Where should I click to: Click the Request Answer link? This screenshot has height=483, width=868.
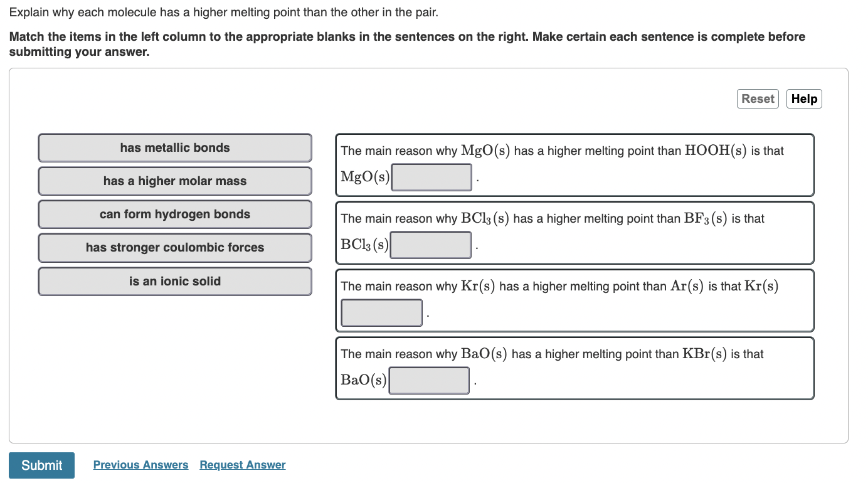[x=242, y=465]
